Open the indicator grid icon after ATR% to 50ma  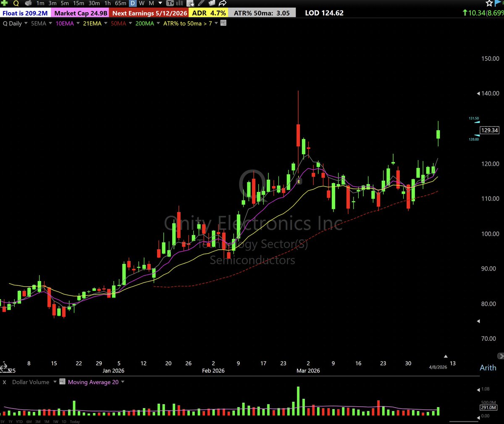(x=223, y=23)
